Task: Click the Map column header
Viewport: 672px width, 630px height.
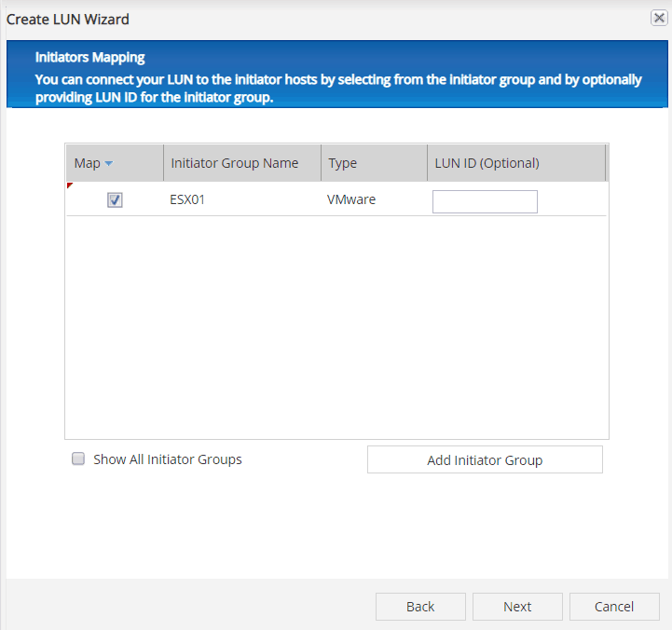Action: tap(88, 163)
